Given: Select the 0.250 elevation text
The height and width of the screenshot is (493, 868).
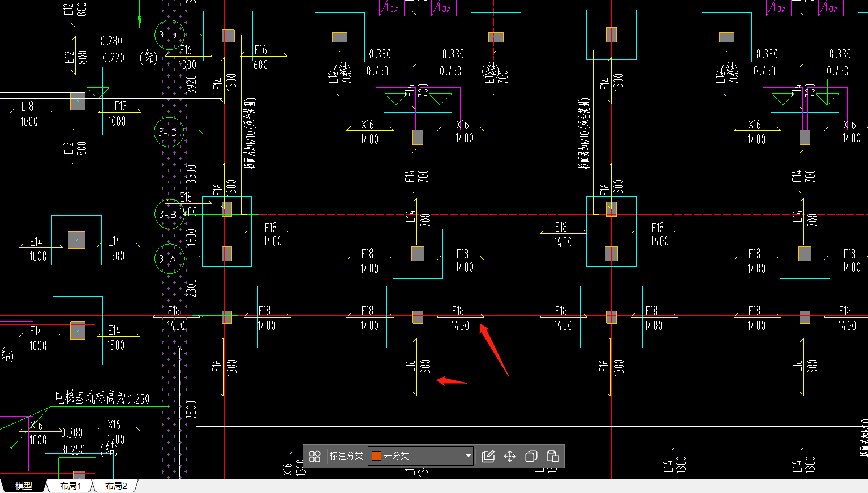Looking at the screenshot, I should pos(74,450).
